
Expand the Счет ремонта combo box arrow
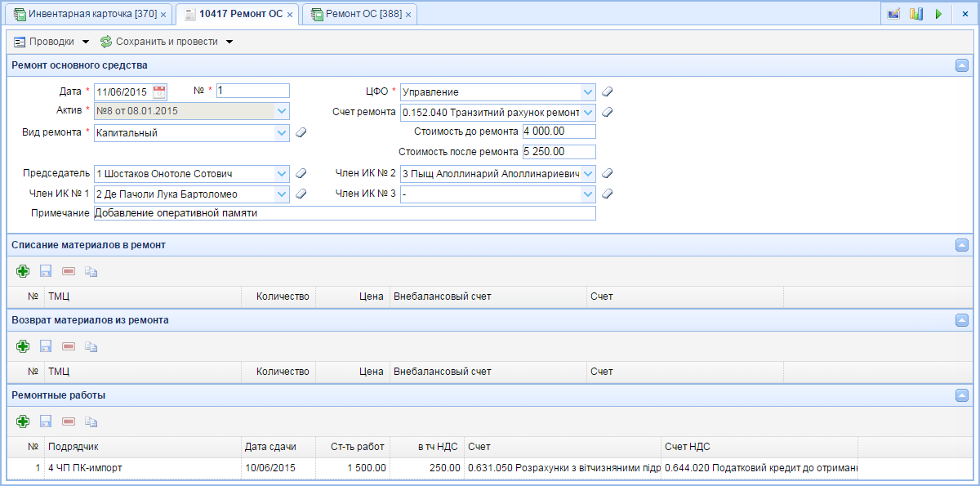[x=588, y=112]
